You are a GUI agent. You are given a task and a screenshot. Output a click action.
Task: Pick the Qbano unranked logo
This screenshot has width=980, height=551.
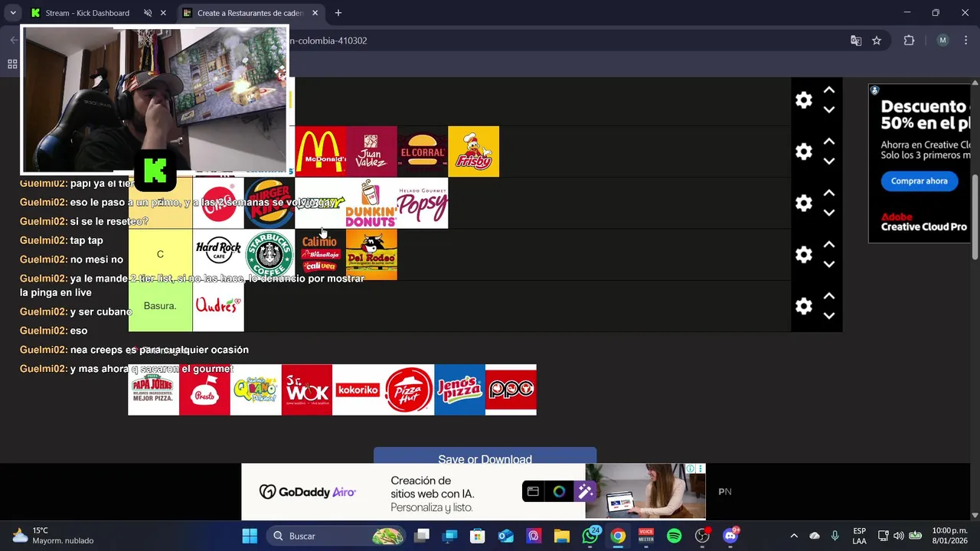click(x=256, y=390)
